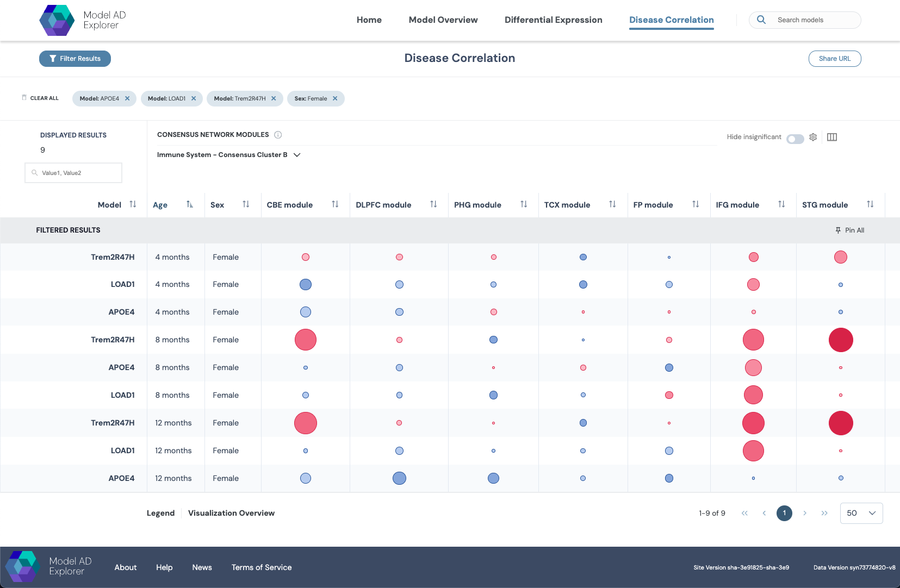Go to the next results page
Viewport: 900px width, 588px height.
(x=805, y=513)
